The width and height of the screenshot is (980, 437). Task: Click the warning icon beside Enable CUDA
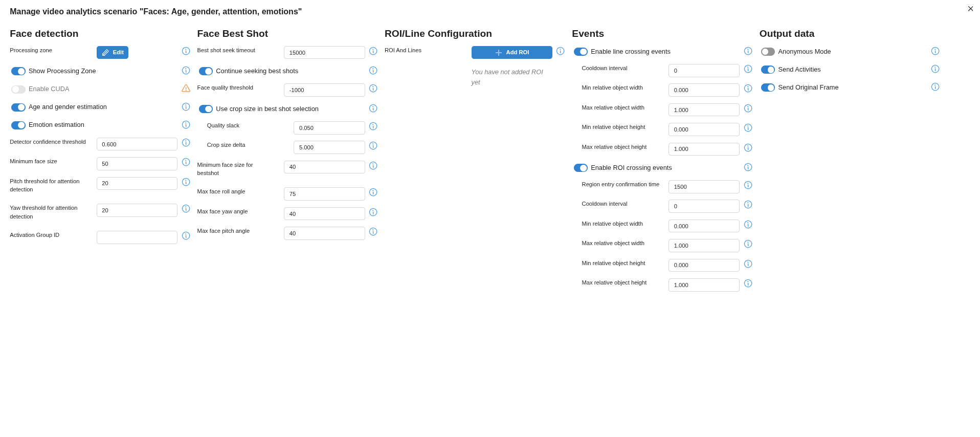[186, 89]
